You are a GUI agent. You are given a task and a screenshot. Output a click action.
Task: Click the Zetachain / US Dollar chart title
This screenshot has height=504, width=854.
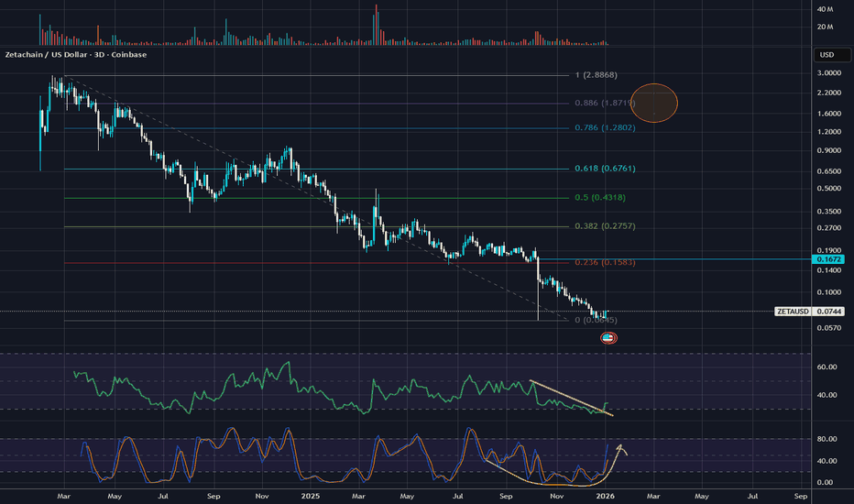click(x=76, y=54)
